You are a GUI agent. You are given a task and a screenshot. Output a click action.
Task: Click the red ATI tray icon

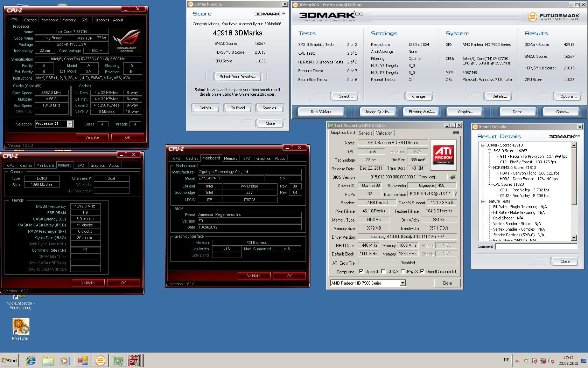518,360
